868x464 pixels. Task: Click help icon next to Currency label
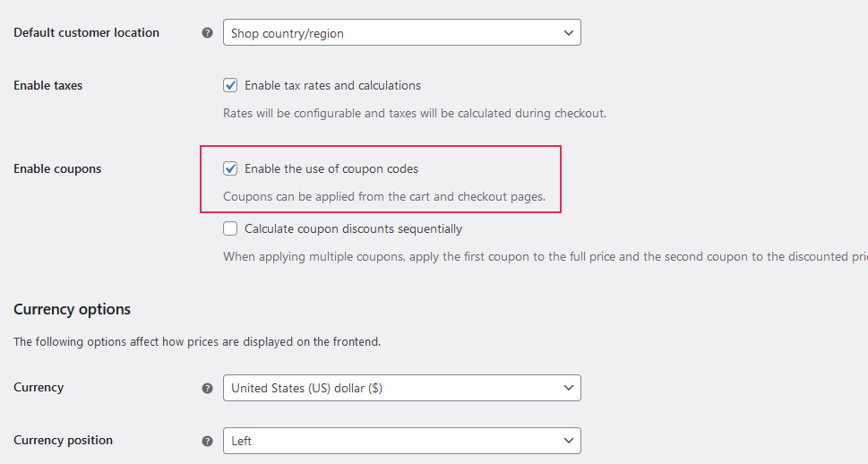(208, 388)
